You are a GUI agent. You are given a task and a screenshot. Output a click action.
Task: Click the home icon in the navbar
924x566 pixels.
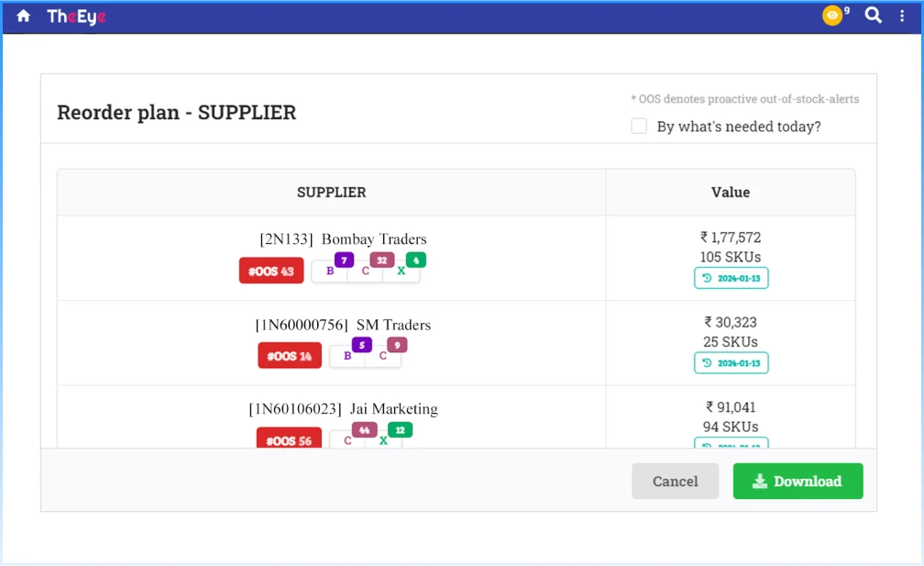tap(22, 16)
